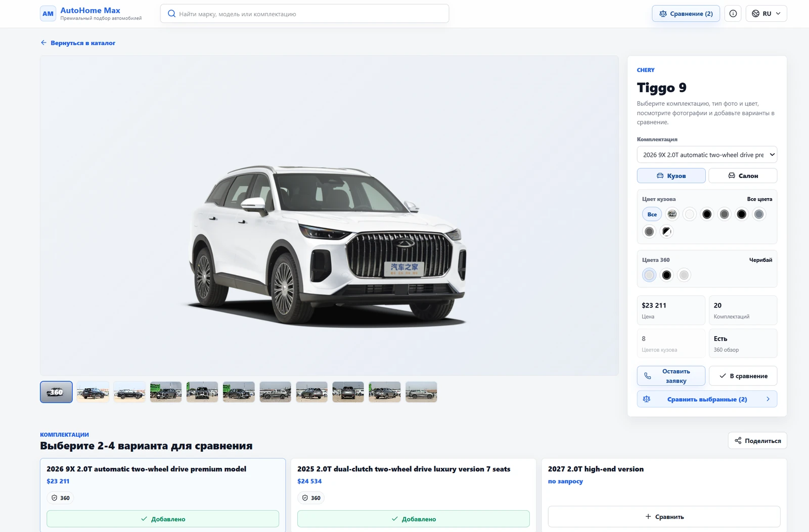Choose the unselected light gray Цвета 360 swatch

(684, 275)
